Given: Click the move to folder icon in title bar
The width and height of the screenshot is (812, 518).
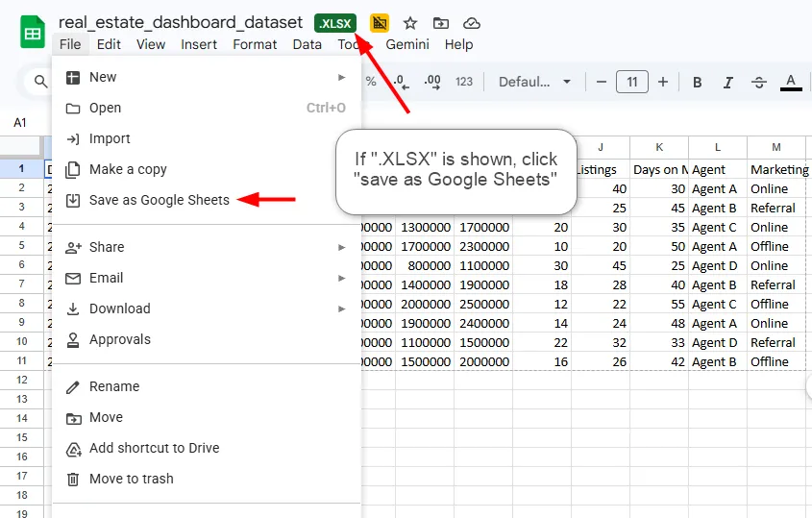Looking at the screenshot, I should coord(441,23).
